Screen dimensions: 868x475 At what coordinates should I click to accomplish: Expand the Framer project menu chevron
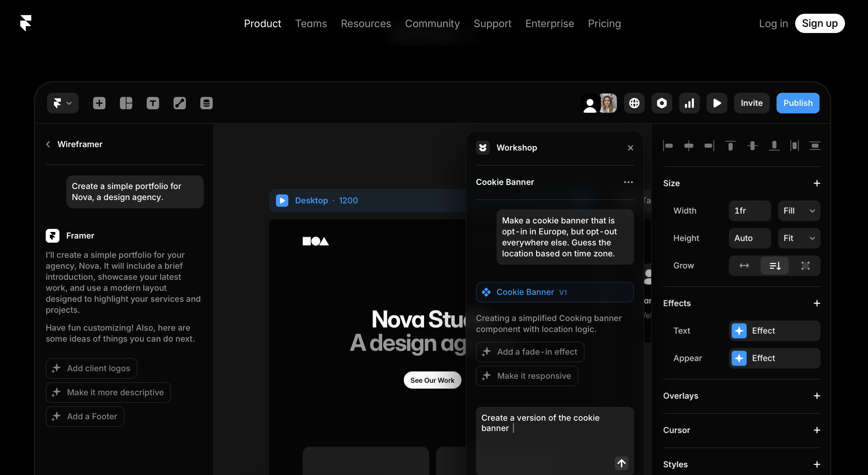tap(68, 103)
